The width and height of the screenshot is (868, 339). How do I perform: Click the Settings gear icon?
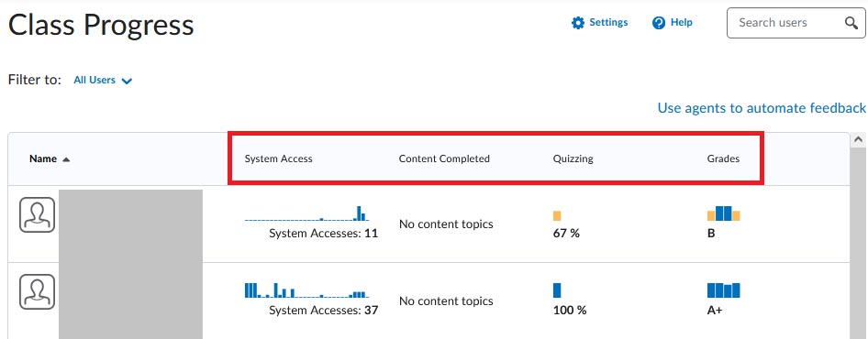tap(578, 23)
